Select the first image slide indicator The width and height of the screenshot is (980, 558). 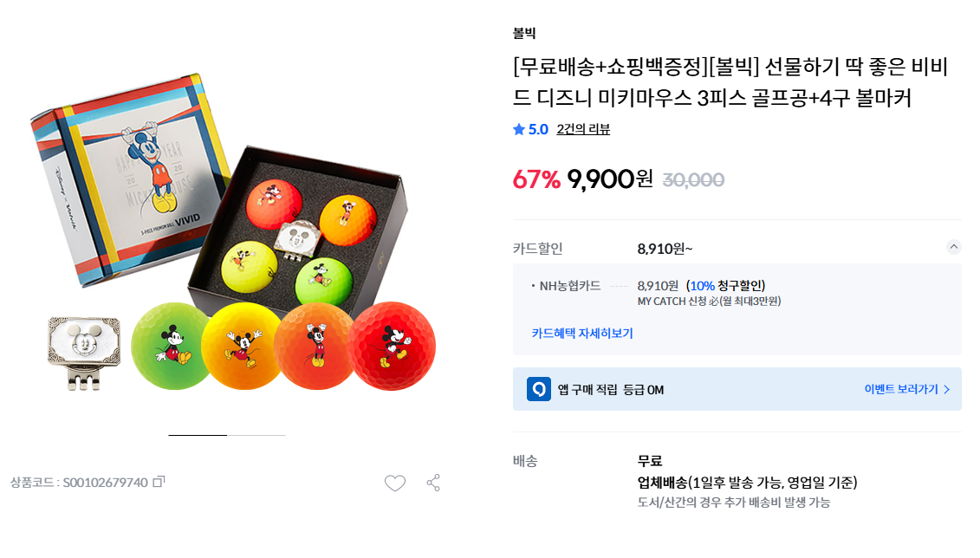pyautogui.click(x=198, y=435)
